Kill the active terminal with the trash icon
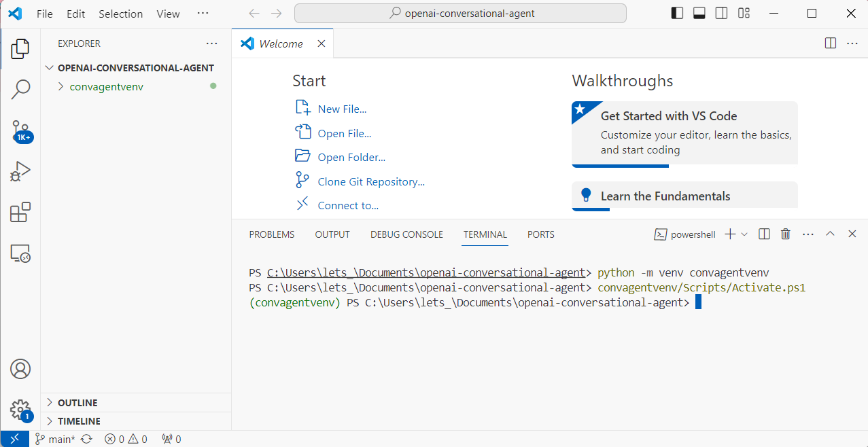The height and width of the screenshot is (447, 868). 785,234
